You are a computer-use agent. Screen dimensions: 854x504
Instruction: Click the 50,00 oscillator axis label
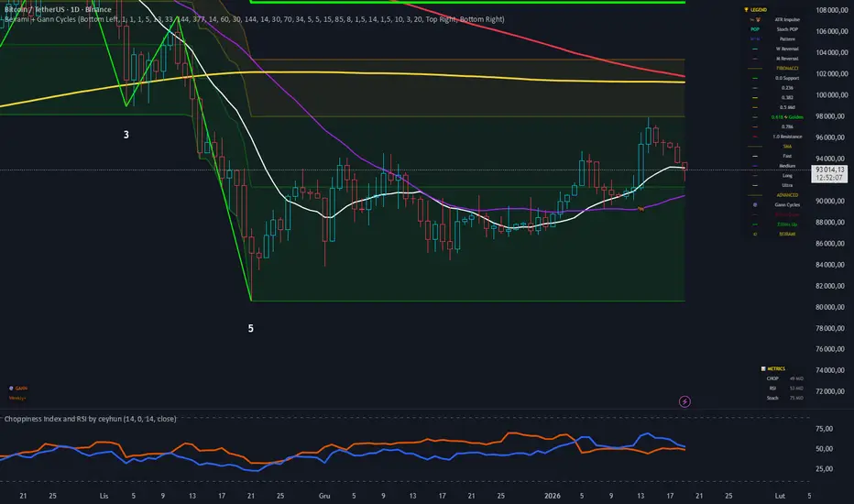[x=824, y=449]
